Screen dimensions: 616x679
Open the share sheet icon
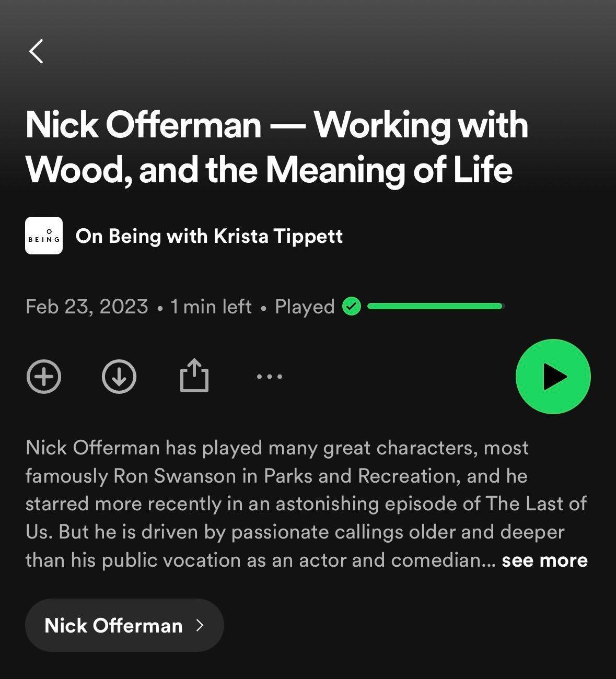click(x=194, y=375)
